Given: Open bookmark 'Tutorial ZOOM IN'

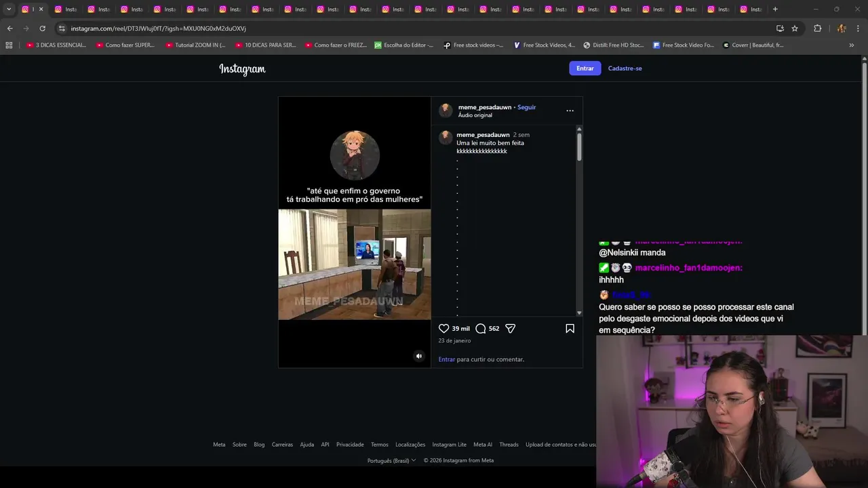Looking at the screenshot, I should [x=195, y=45].
